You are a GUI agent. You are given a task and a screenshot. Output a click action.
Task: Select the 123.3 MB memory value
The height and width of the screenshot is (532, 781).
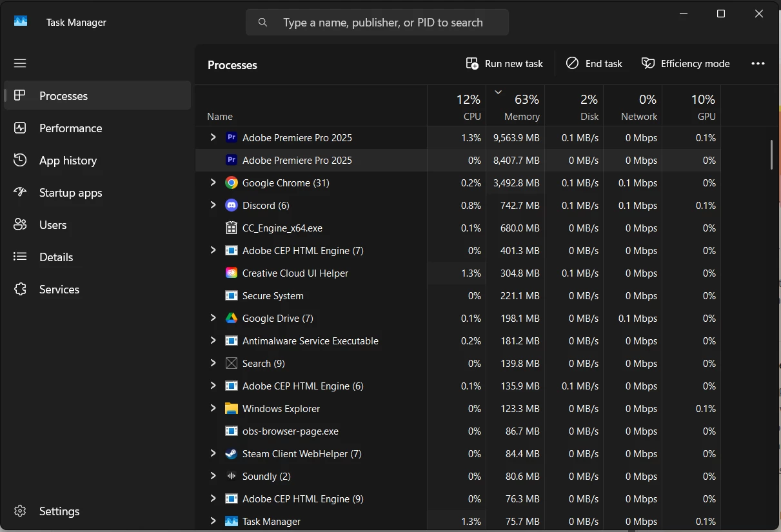tap(519, 408)
